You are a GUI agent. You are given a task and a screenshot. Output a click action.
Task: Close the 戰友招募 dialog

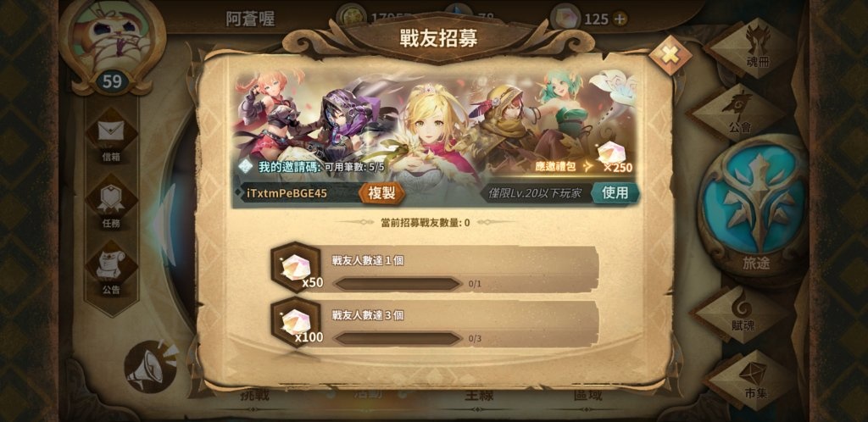(x=670, y=55)
